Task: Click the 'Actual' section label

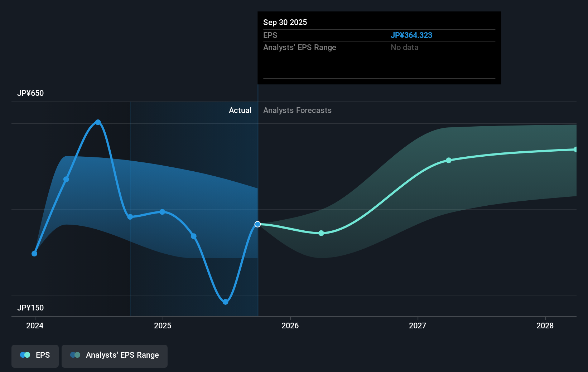Action: pos(240,110)
